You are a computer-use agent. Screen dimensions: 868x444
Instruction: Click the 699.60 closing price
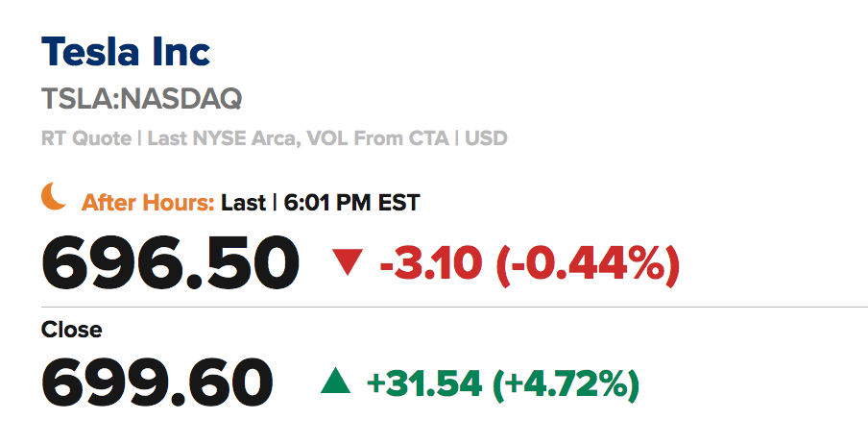[x=157, y=382]
